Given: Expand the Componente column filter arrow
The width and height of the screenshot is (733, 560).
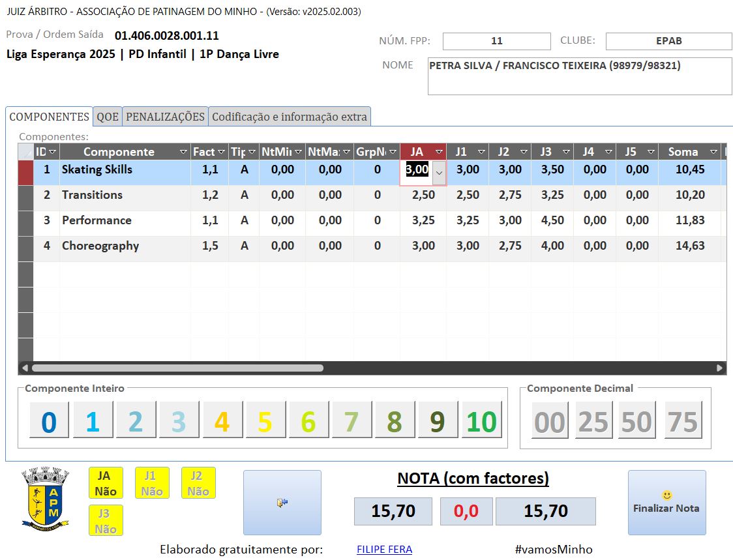Looking at the screenshot, I should (x=183, y=152).
